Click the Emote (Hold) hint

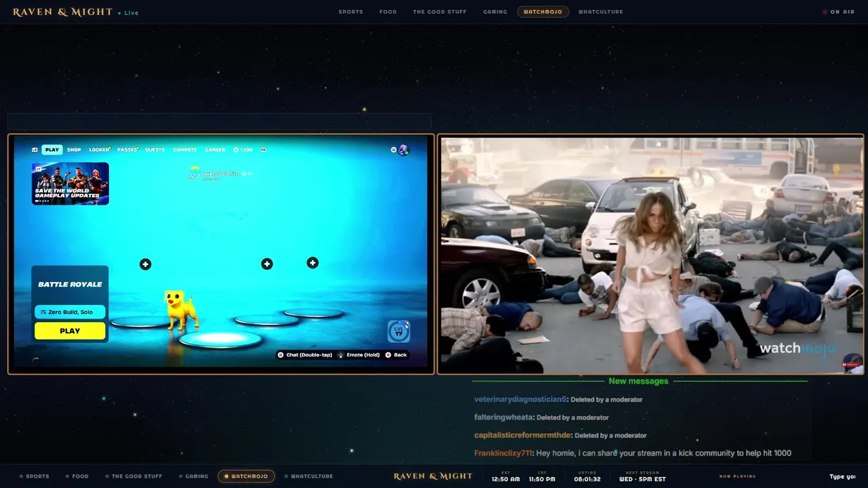[x=359, y=355]
